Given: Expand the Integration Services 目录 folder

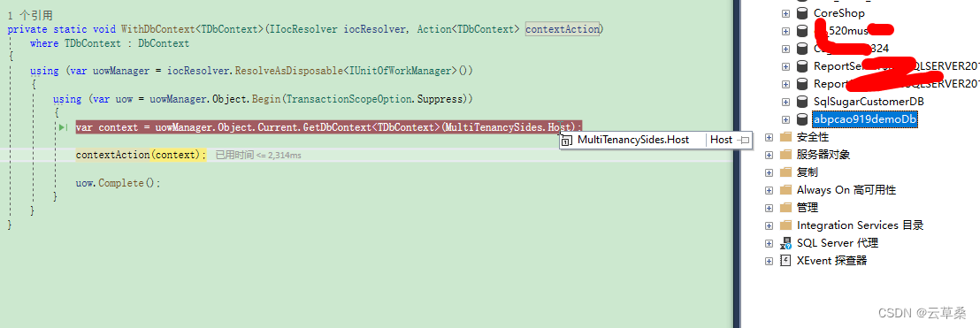Looking at the screenshot, I should (x=769, y=225).
